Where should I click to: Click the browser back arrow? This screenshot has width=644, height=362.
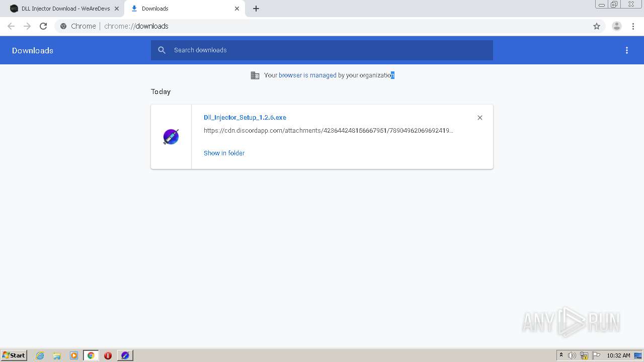tap(11, 26)
